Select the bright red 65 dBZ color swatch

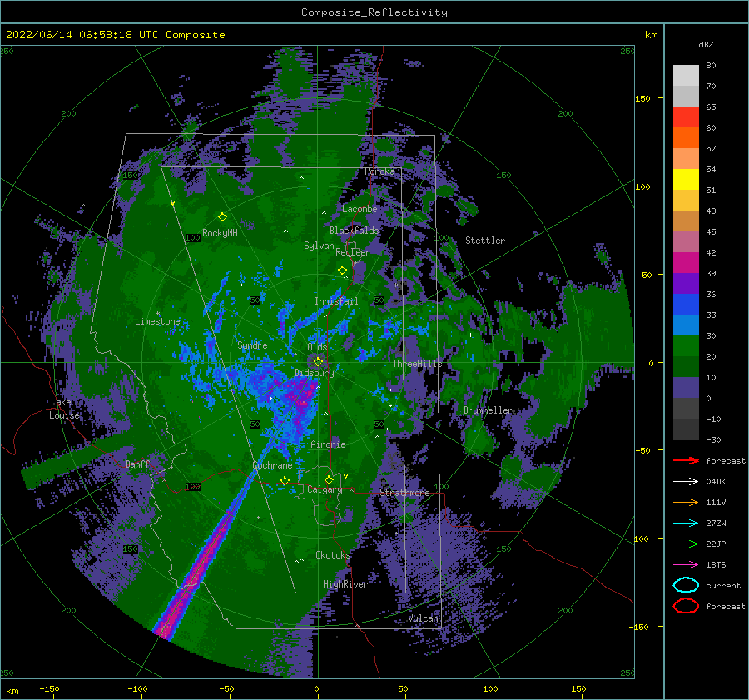click(686, 117)
